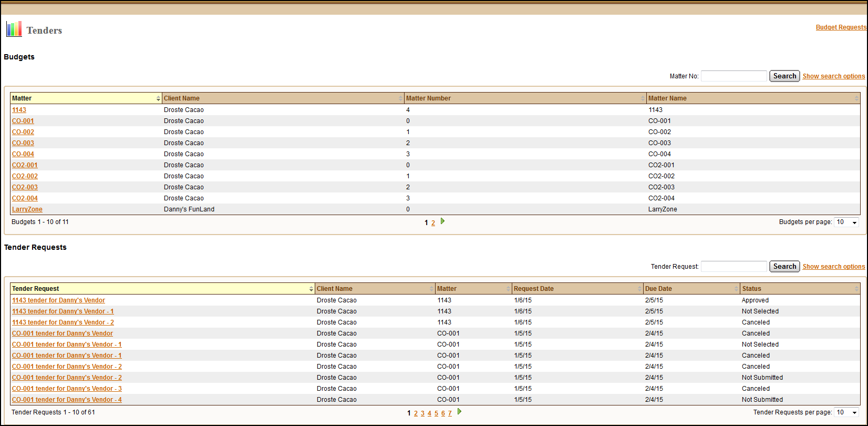Open matter CO-001 budget
The image size is (868, 426).
(x=23, y=121)
